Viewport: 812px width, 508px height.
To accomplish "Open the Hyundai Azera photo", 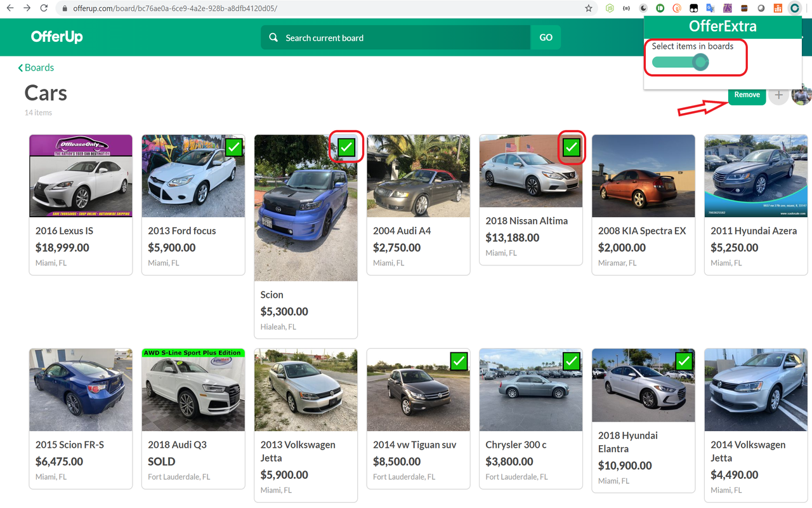I will pos(756,176).
